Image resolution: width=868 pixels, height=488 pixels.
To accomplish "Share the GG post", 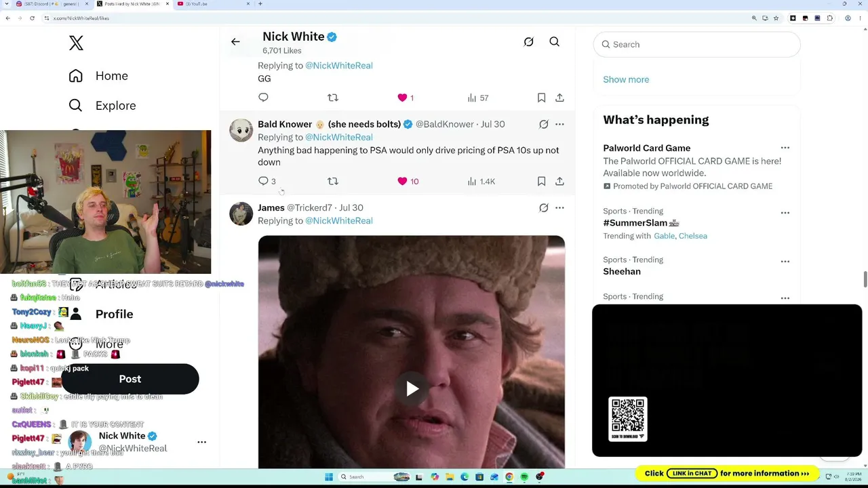I will coord(559,98).
